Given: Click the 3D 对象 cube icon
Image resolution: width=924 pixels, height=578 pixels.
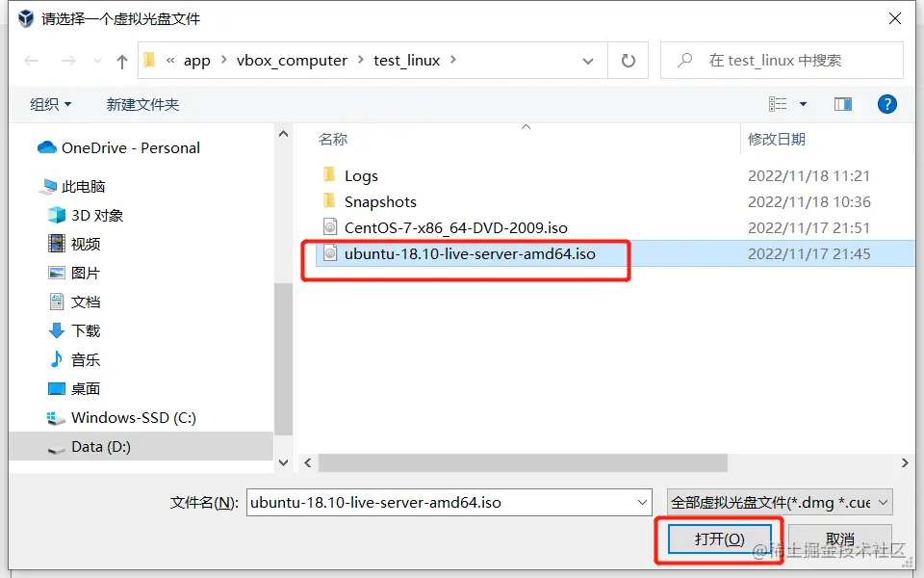Looking at the screenshot, I should click(57, 215).
